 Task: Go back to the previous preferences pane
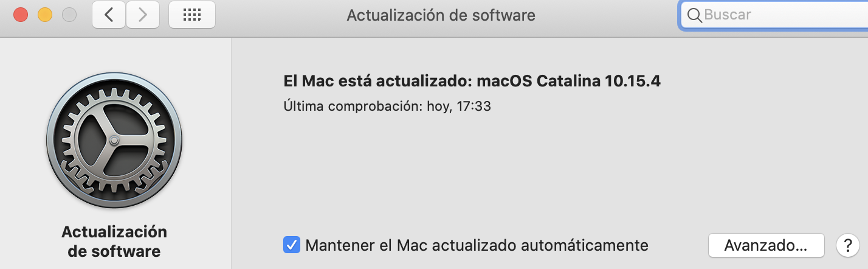click(109, 15)
